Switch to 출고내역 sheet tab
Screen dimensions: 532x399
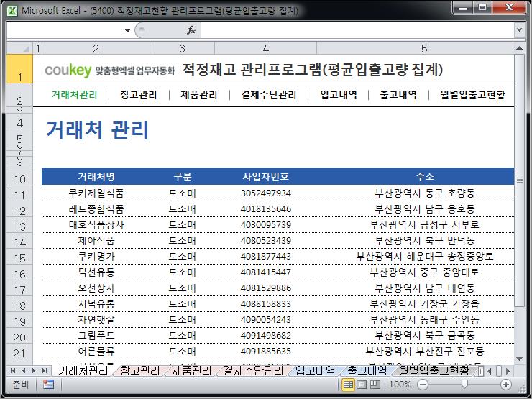pyautogui.click(x=367, y=370)
